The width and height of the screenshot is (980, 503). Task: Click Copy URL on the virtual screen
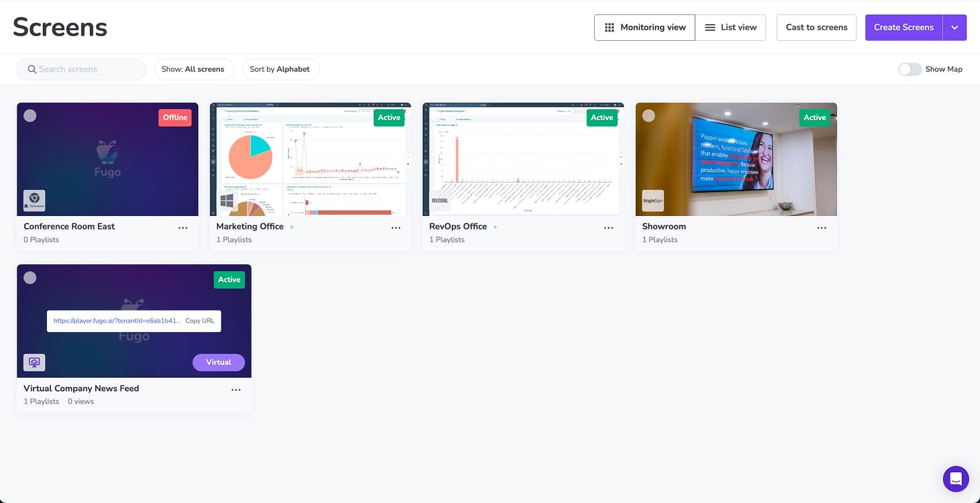coord(200,321)
